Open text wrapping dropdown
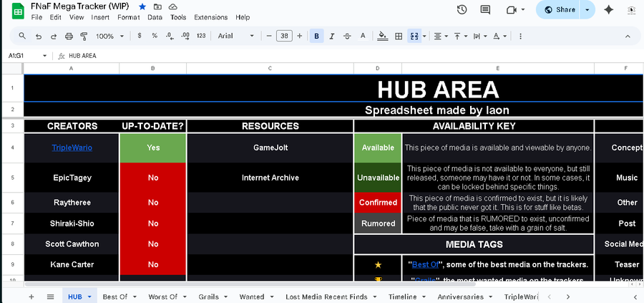 click(479, 37)
